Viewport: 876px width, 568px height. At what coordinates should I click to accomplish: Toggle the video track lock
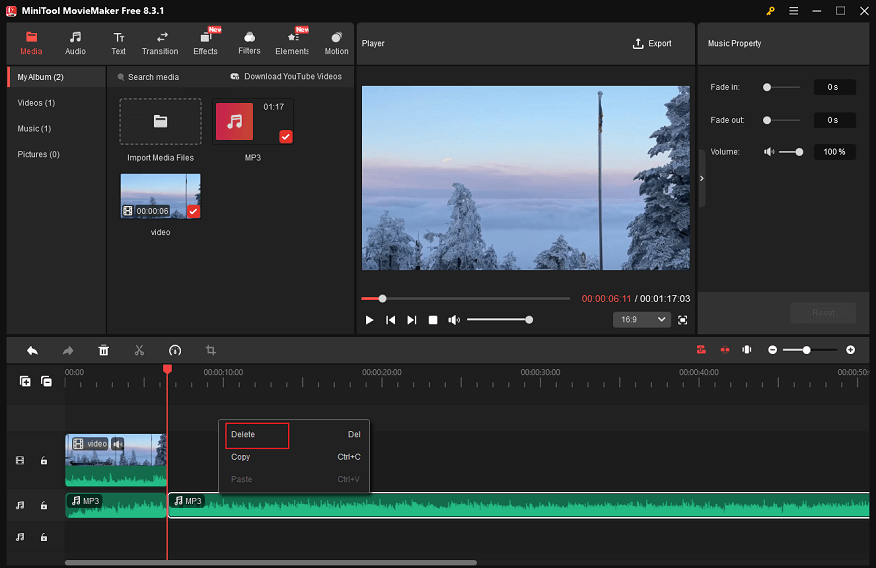(x=44, y=461)
